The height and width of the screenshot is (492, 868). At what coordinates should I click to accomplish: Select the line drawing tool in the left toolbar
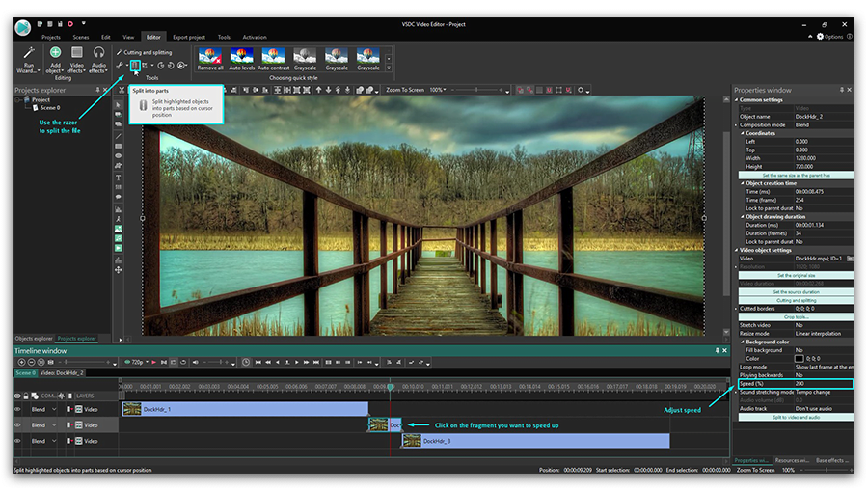[x=118, y=136]
